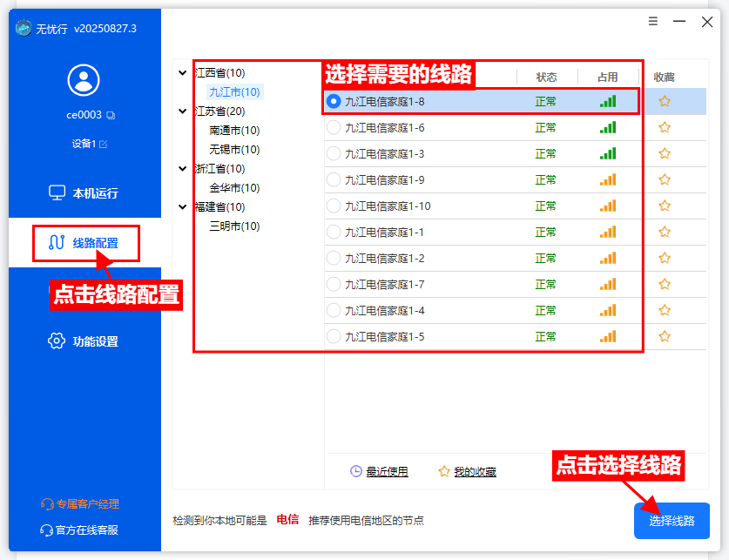Image resolution: width=729 pixels, height=560 pixels.
Task: Open 最近使用 link
Action: click(x=386, y=471)
